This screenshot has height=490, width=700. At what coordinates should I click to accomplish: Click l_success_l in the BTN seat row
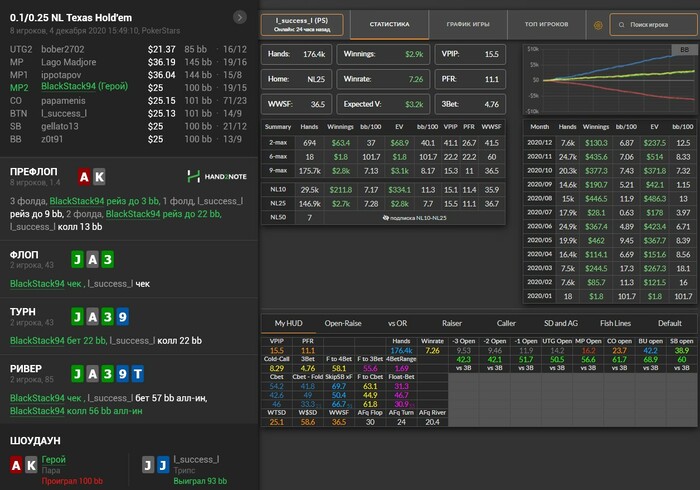(x=64, y=114)
